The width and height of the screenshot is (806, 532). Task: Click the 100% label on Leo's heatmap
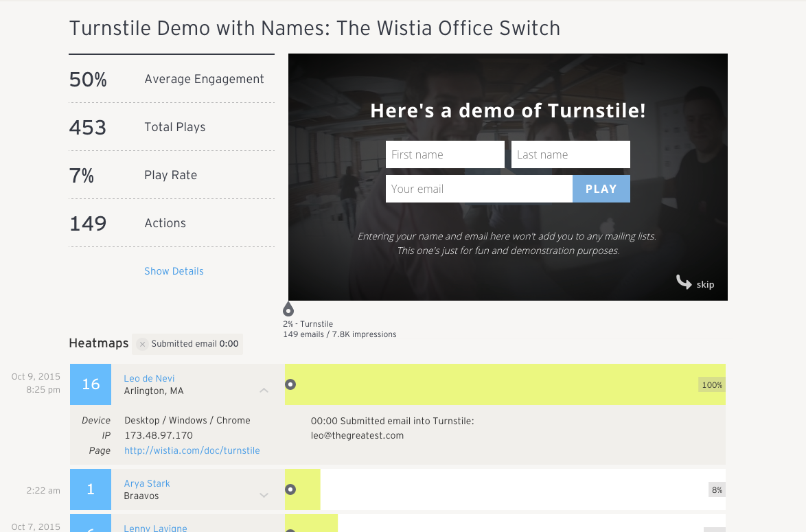pyautogui.click(x=712, y=384)
